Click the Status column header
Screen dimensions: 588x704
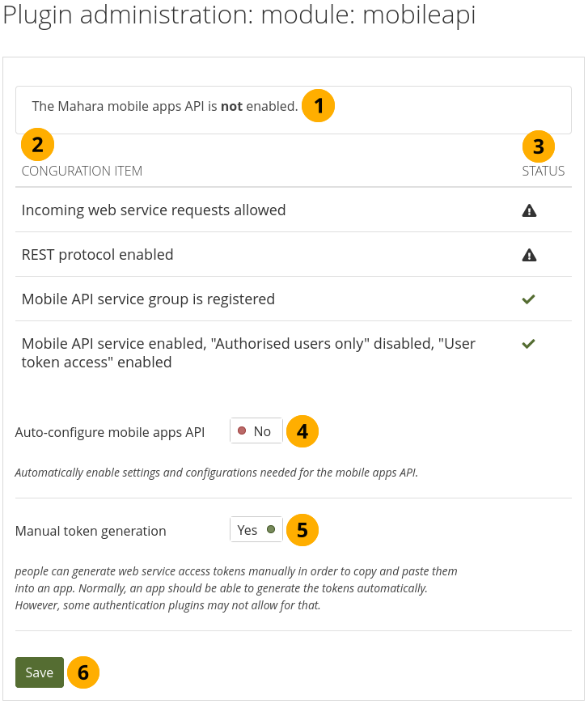tap(544, 171)
